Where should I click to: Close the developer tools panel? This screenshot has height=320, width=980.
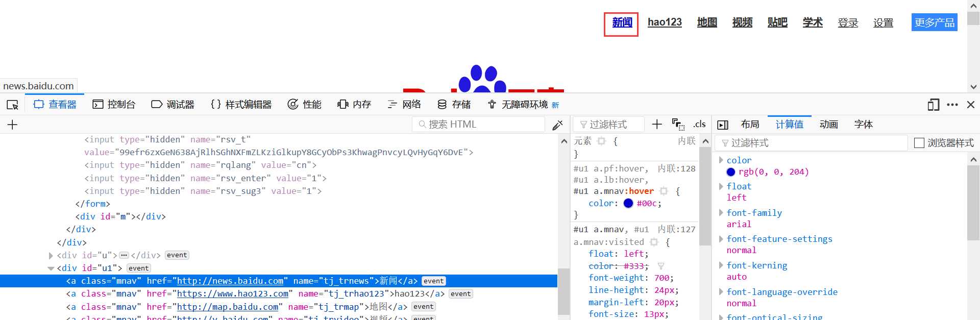pyautogui.click(x=971, y=105)
